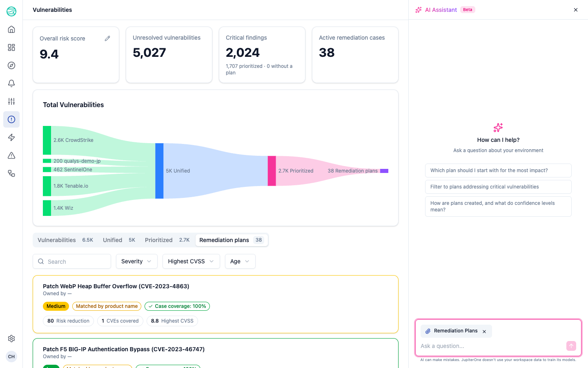Open the sliders controls sidebar icon
Image resolution: width=588 pixels, height=368 pixels.
click(11, 101)
